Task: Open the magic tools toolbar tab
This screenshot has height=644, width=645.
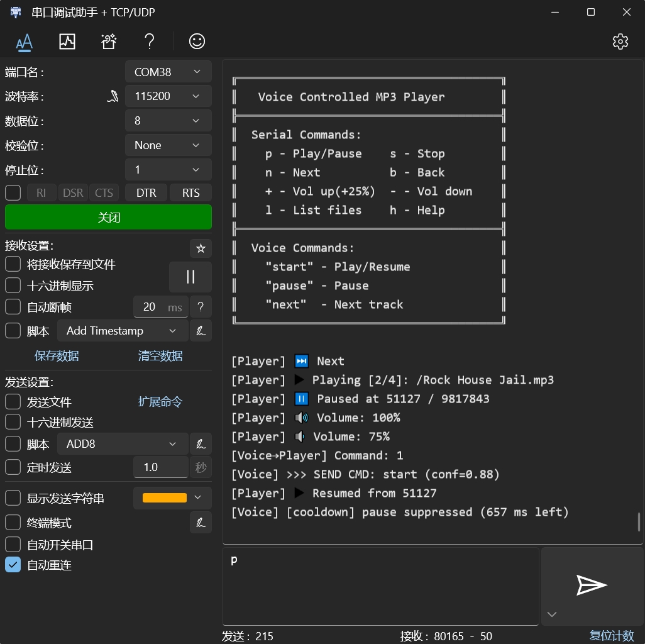Action: [x=108, y=42]
